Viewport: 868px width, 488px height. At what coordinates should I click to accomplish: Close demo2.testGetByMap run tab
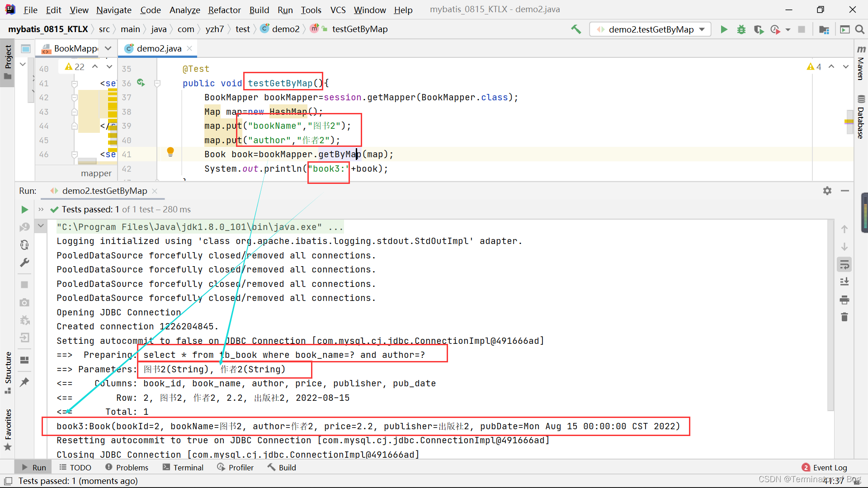coord(155,191)
